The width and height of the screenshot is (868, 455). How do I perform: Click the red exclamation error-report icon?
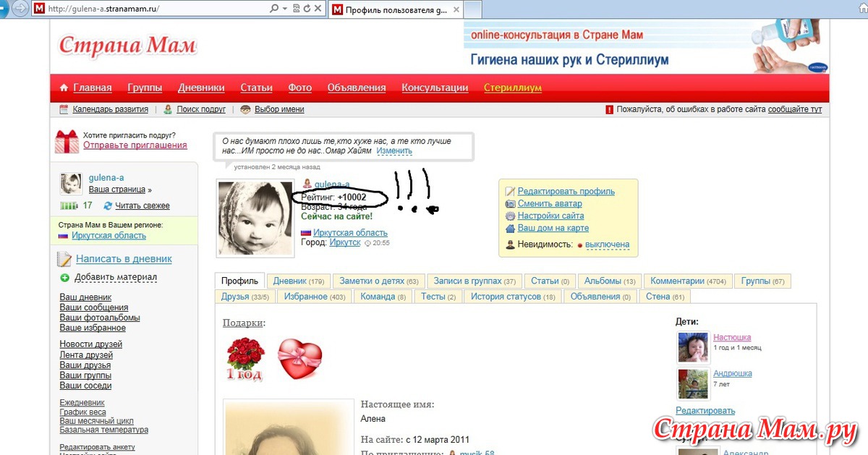click(x=609, y=109)
